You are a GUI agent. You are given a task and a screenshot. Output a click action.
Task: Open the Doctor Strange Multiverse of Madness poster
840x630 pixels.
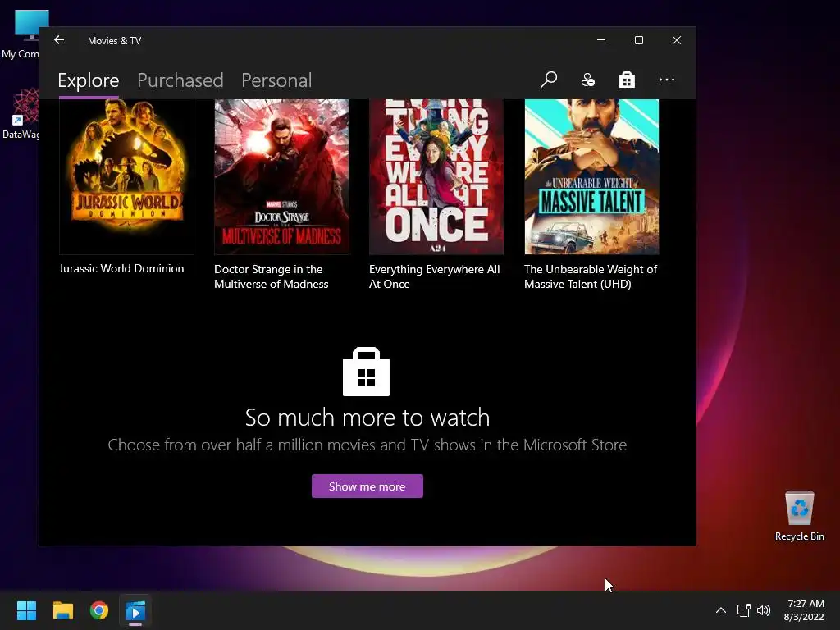[x=282, y=177]
